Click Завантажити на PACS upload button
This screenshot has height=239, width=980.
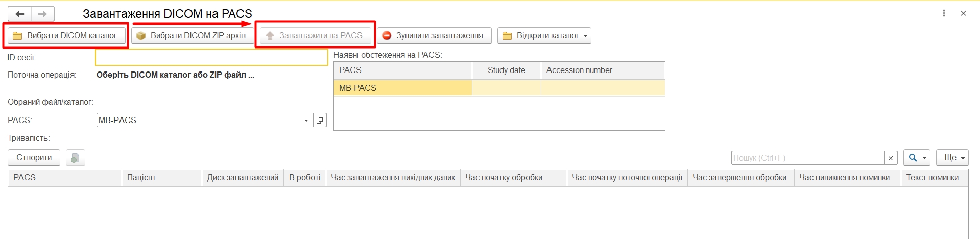coord(315,36)
